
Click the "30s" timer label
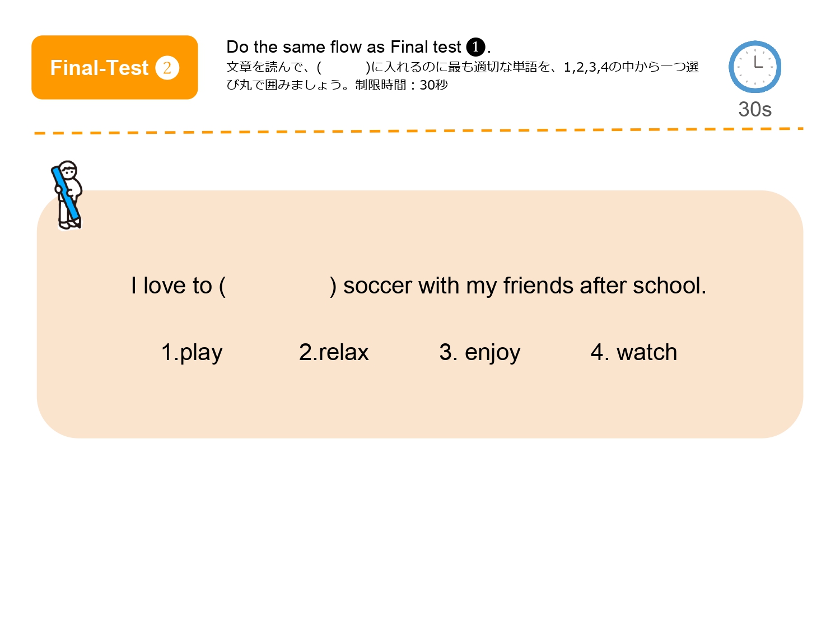point(754,109)
